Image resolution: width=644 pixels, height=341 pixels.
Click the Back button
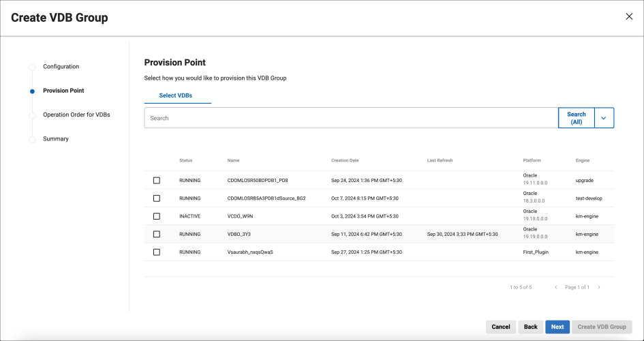click(531, 327)
